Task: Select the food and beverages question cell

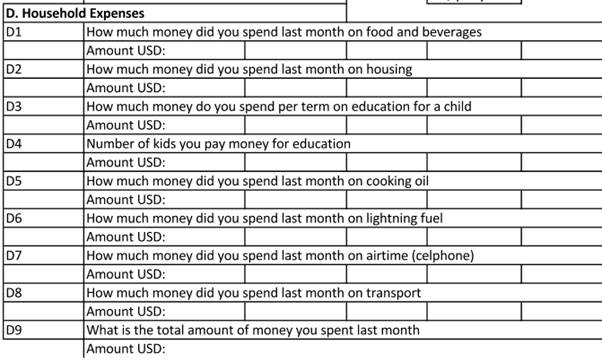Action: [342, 32]
